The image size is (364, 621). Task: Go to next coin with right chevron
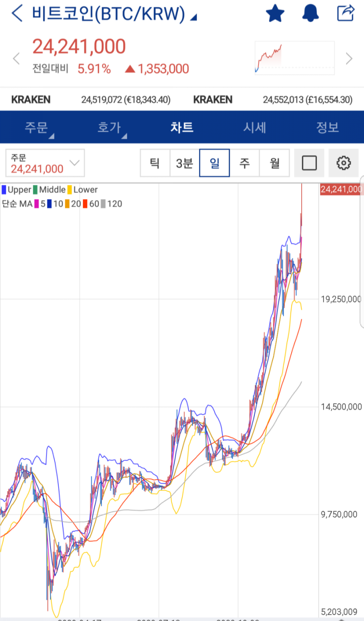[x=349, y=59]
